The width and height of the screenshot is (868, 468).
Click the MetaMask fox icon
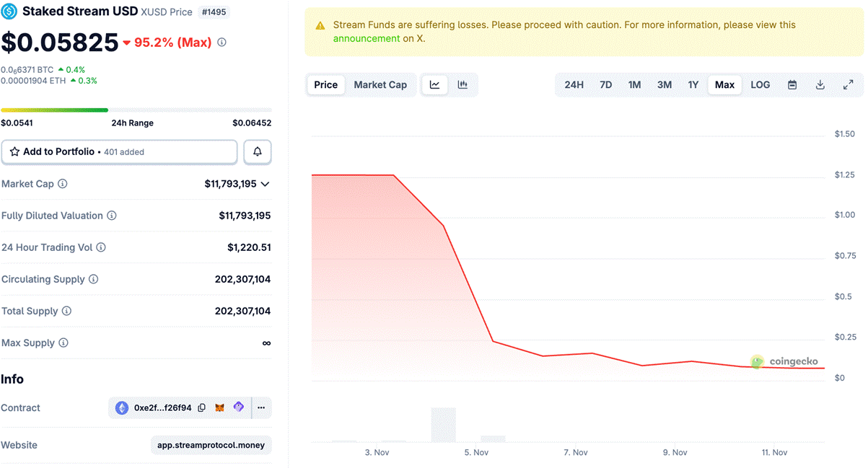(x=220, y=408)
